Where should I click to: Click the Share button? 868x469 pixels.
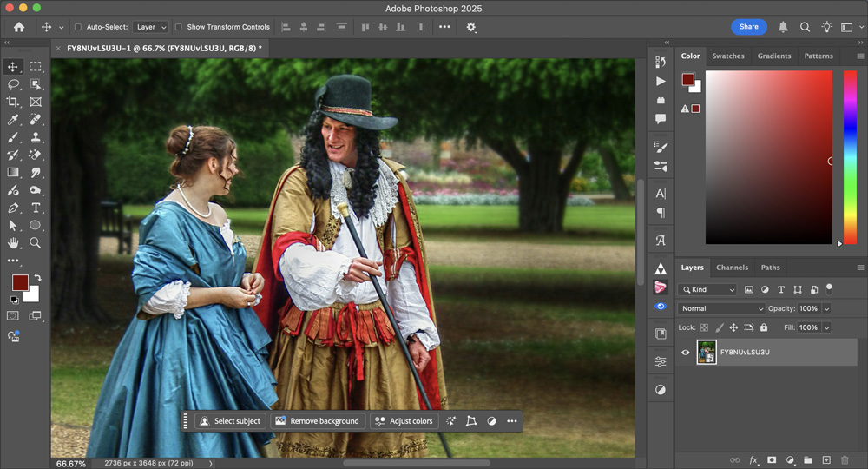[x=749, y=27]
